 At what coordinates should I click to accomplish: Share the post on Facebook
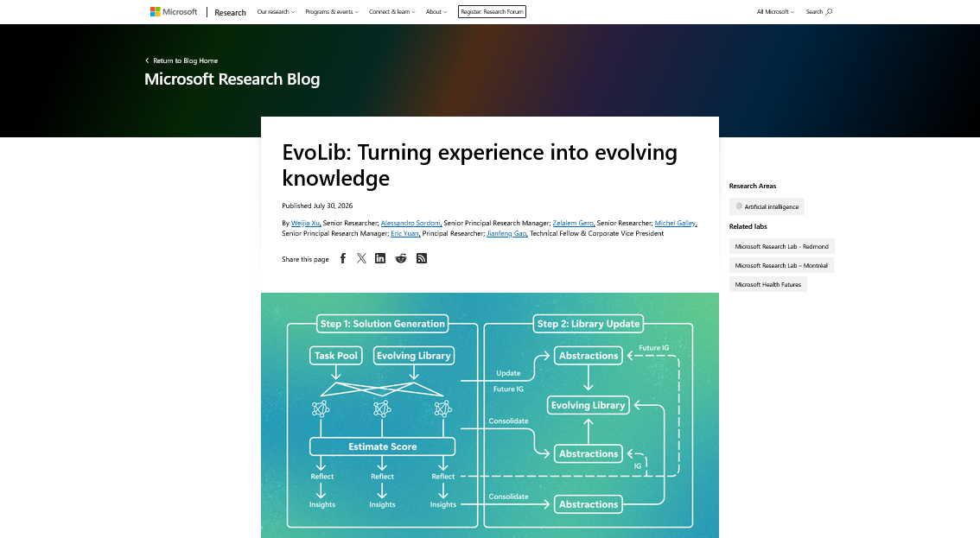(x=342, y=259)
